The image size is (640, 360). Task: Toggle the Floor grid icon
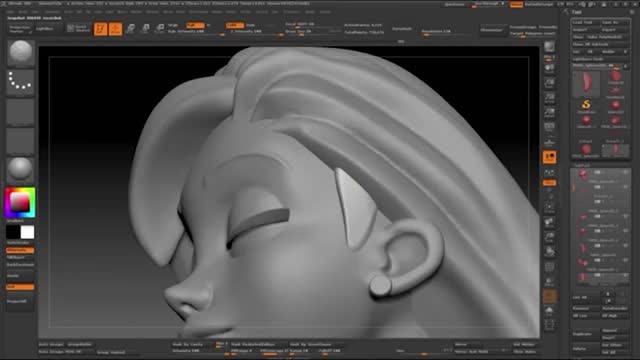pyautogui.click(x=549, y=142)
